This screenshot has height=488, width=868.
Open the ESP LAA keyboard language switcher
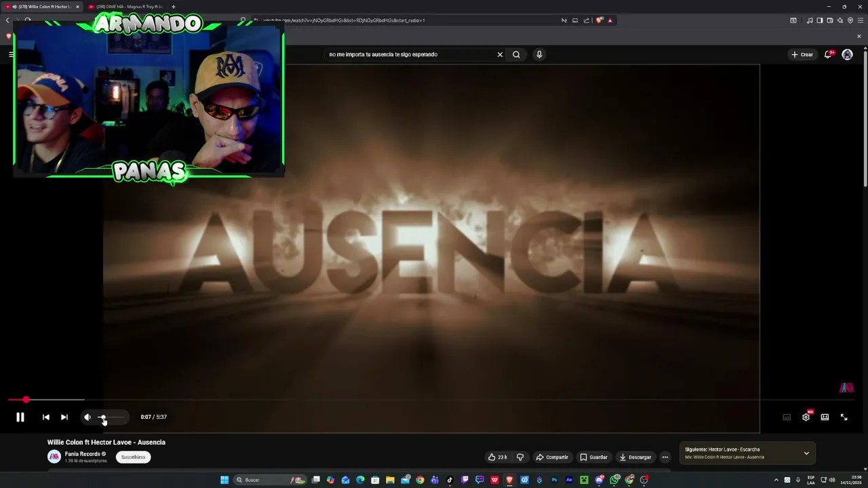[x=811, y=480]
